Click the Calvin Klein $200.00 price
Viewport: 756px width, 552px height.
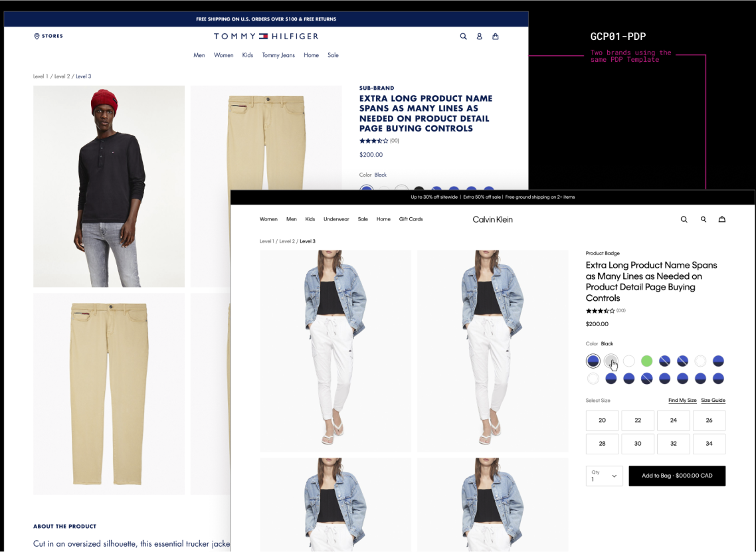[597, 324]
